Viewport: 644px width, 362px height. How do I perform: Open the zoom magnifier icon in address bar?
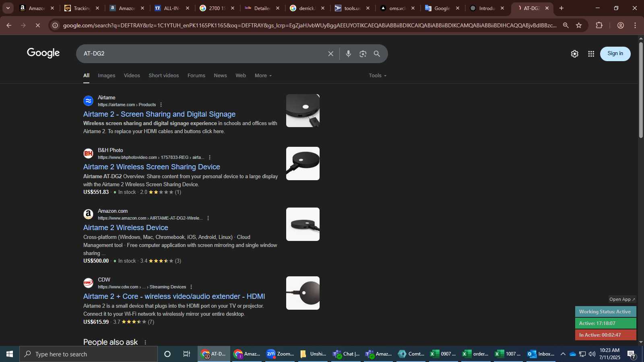(x=566, y=25)
